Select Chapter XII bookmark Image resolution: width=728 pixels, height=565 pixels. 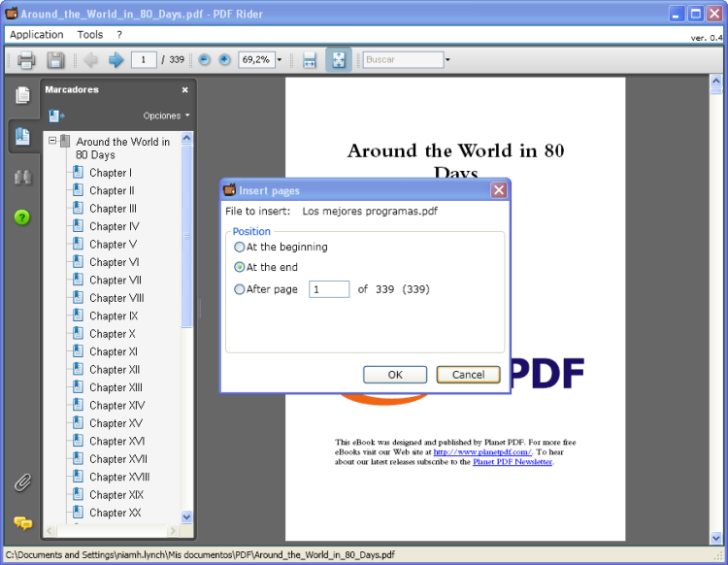pyautogui.click(x=115, y=370)
